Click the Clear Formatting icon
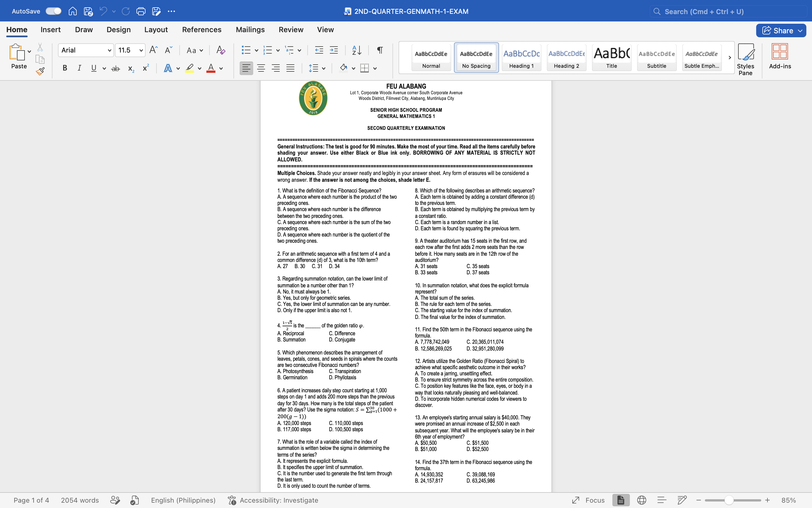This screenshot has width=812, height=508. 220,50
